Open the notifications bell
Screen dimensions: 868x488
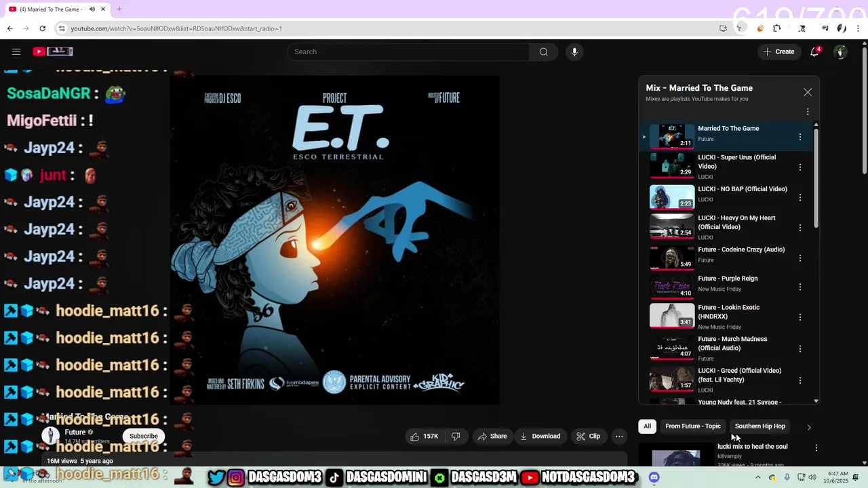point(815,52)
